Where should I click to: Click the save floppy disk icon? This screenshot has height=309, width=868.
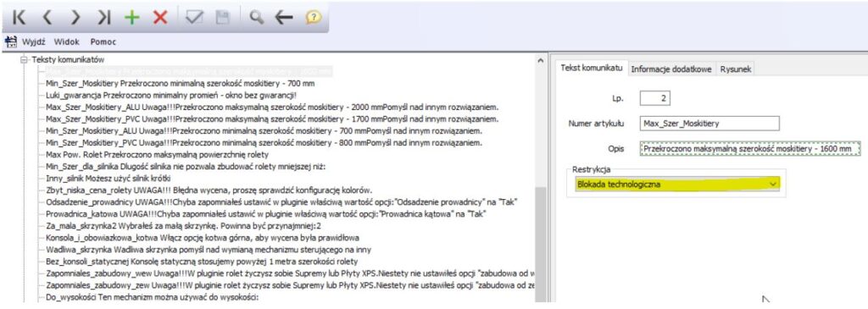point(223,17)
